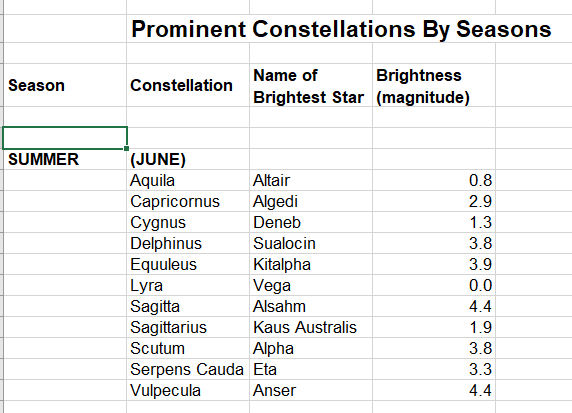Image resolution: width=572 pixels, height=413 pixels.
Task: Click the Scutum cell
Action: coord(188,348)
